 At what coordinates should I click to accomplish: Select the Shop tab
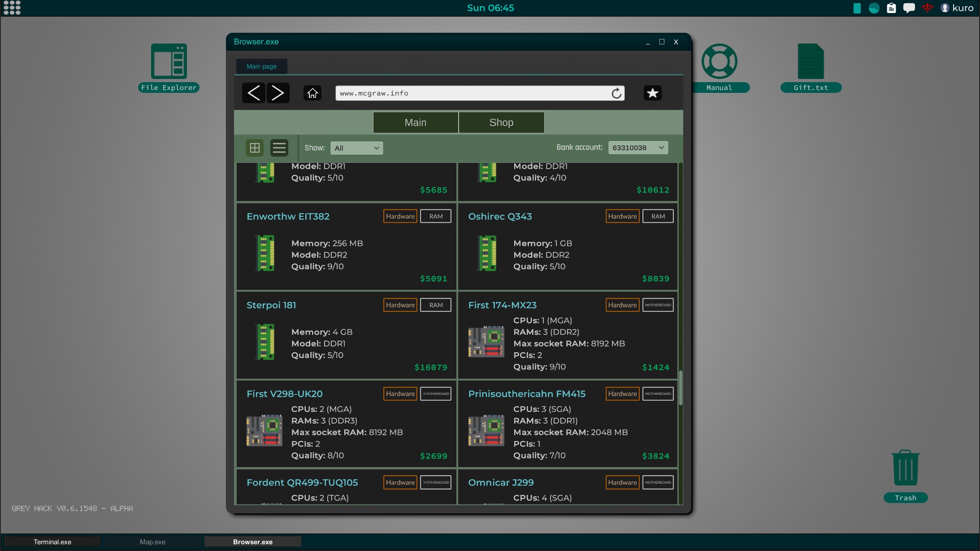point(502,122)
